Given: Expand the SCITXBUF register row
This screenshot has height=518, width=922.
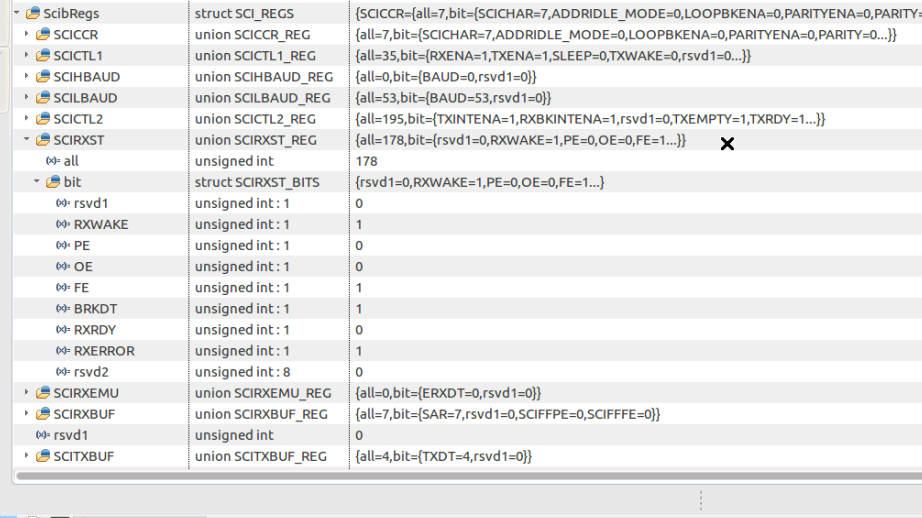Looking at the screenshot, I should point(26,455).
